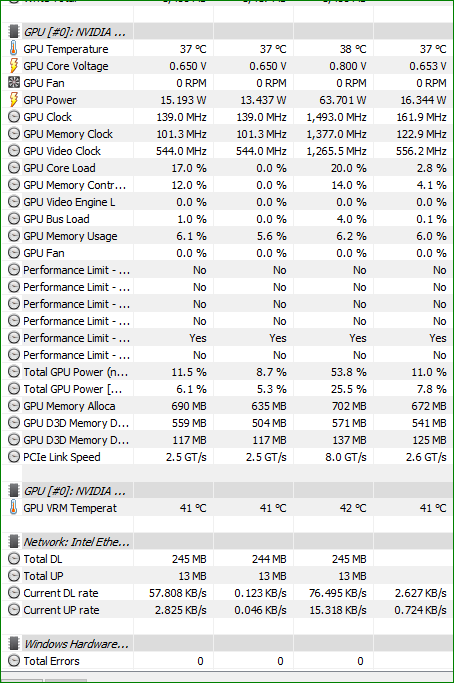Click the PCIe Link Speed gauge icon
454x683 pixels.
[14, 457]
